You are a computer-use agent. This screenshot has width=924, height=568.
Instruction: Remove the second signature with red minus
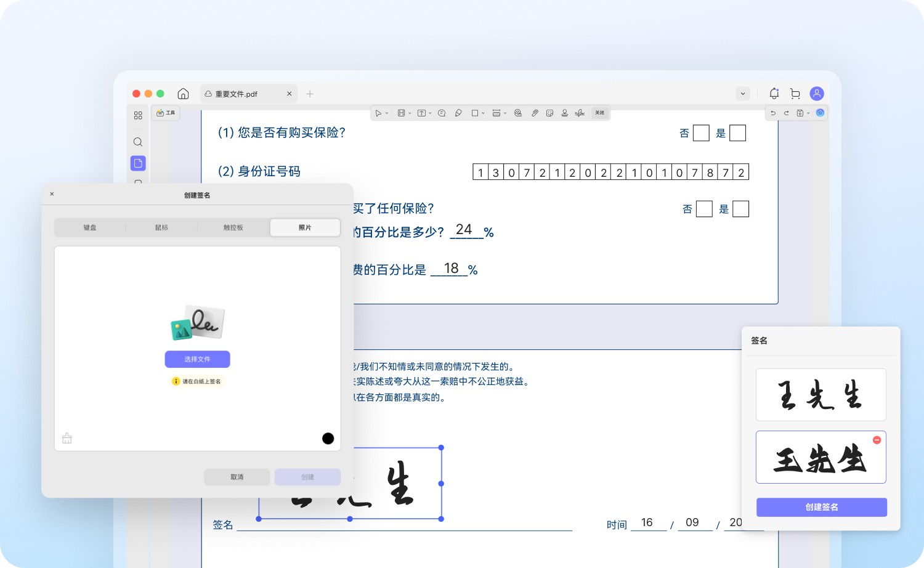877,440
